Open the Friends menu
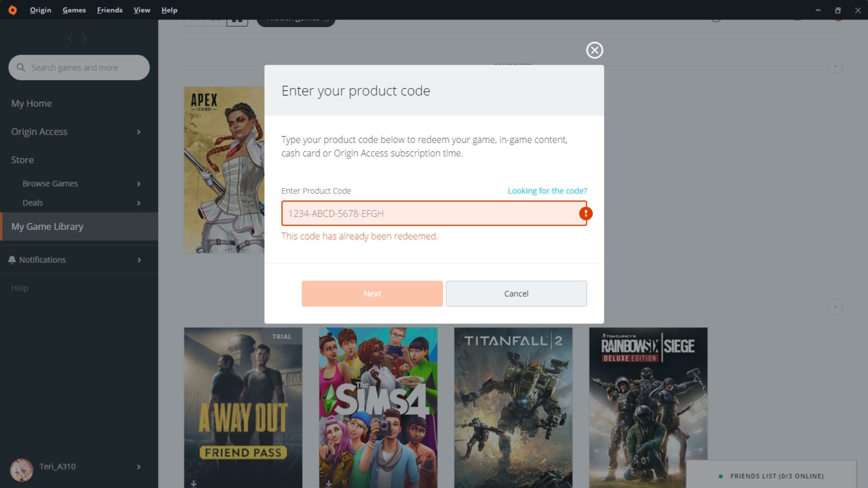868x488 pixels. pyautogui.click(x=110, y=10)
